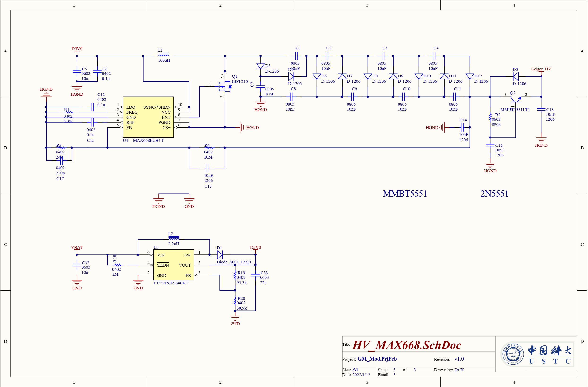Viewport: 588px width, 387px height.
Task: Select the VBAT power port
Action: (x=77, y=248)
